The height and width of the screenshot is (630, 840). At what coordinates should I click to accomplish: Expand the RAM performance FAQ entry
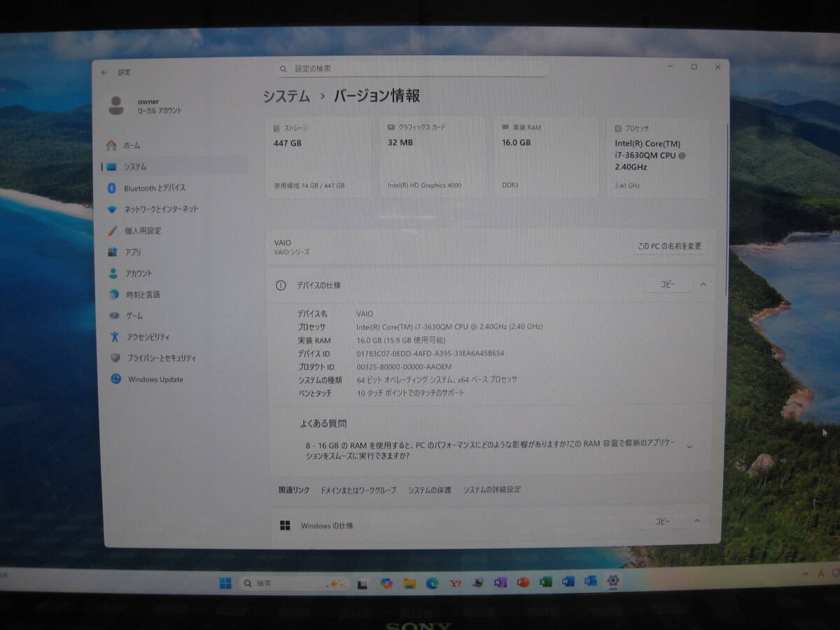[689, 447]
